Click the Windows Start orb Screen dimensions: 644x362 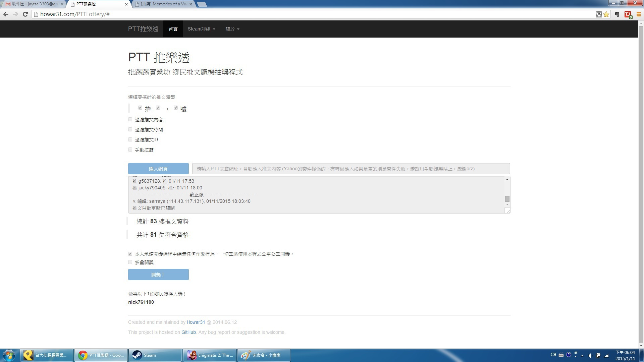9,355
